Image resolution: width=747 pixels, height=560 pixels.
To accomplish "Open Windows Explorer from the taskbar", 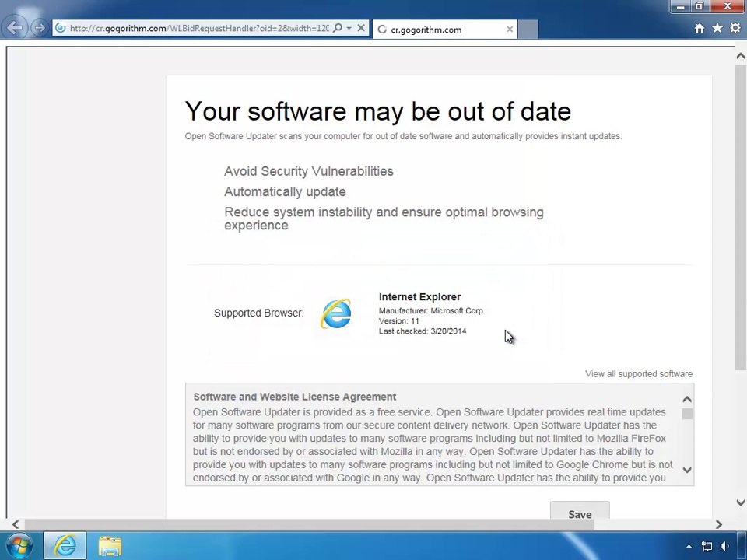I will (110, 546).
